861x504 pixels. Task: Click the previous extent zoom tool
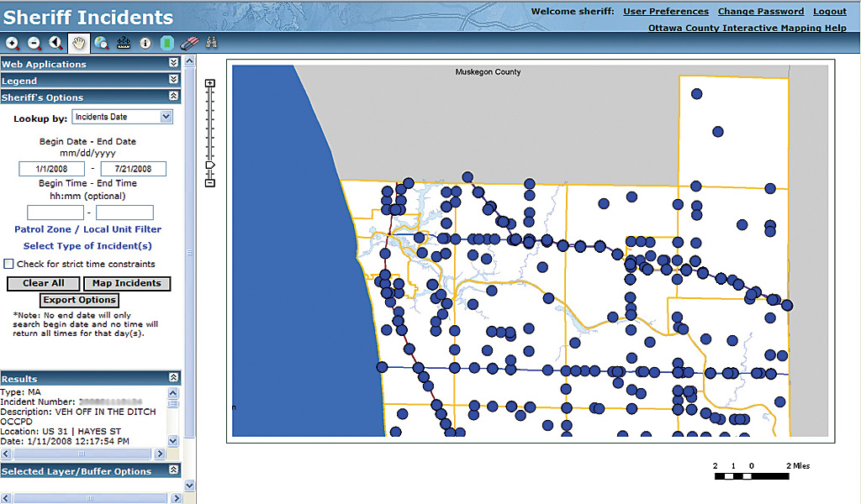point(56,43)
